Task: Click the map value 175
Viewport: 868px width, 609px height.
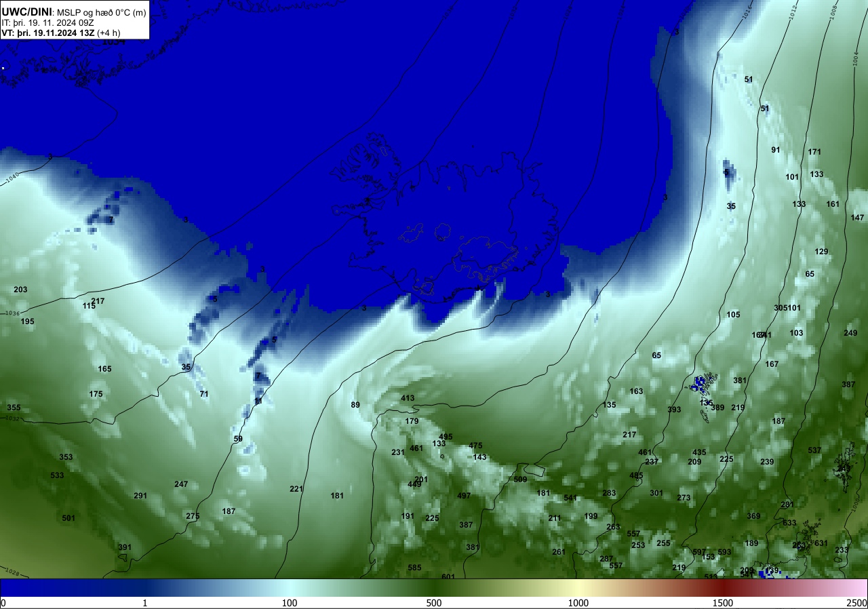Action: pos(96,394)
